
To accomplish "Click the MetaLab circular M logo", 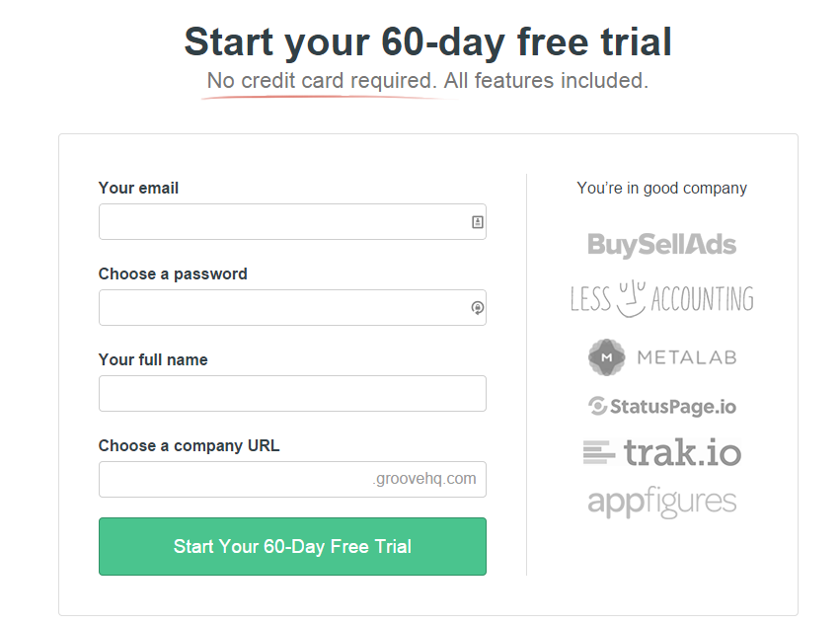I will [606, 357].
